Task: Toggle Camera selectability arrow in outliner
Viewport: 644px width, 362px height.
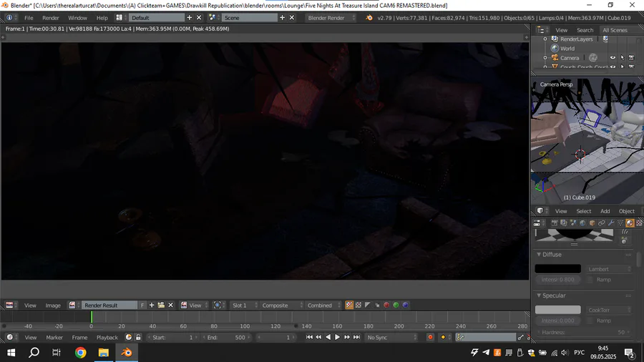Action: pyautogui.click(x=622, y=58)
